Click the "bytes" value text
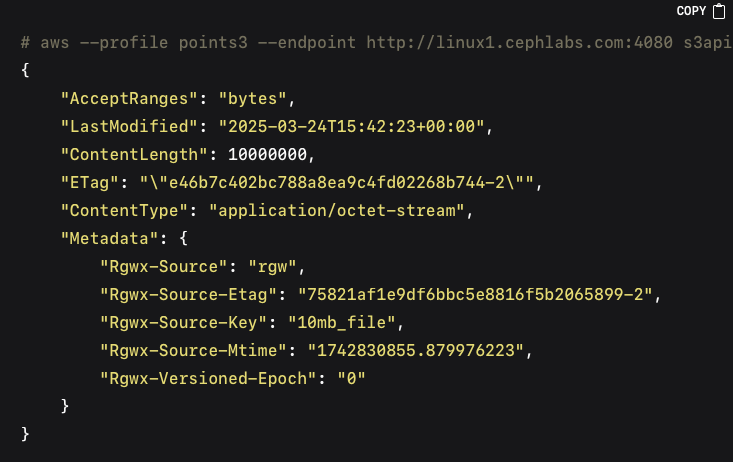The height and width of the screenshot is (462, 733). click(x=252, y=99)
